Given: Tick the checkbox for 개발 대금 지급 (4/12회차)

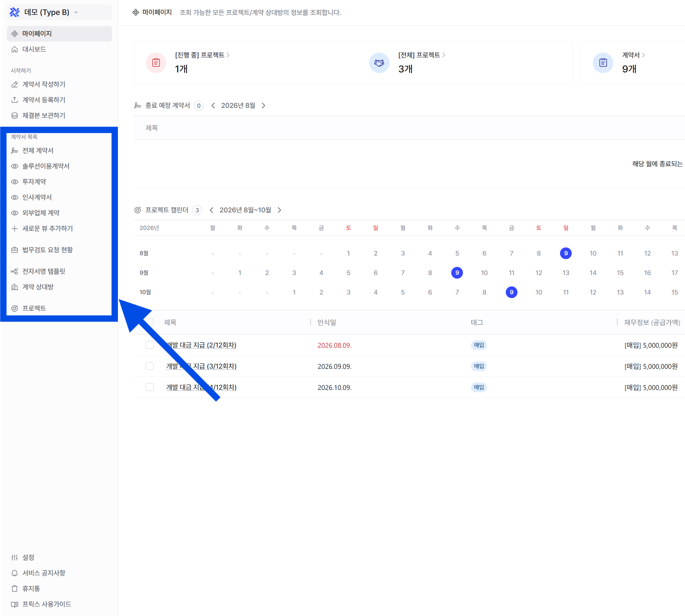Looking at the screenshot, I should (150, 387).
